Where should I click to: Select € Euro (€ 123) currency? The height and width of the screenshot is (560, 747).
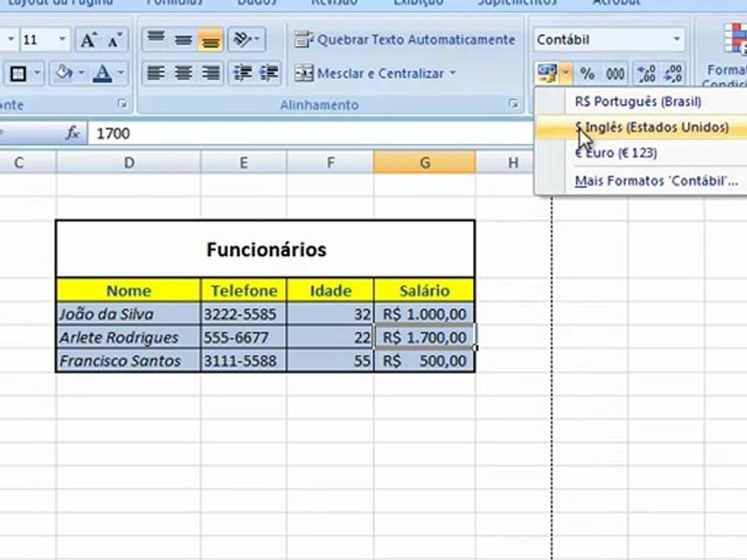642,153
